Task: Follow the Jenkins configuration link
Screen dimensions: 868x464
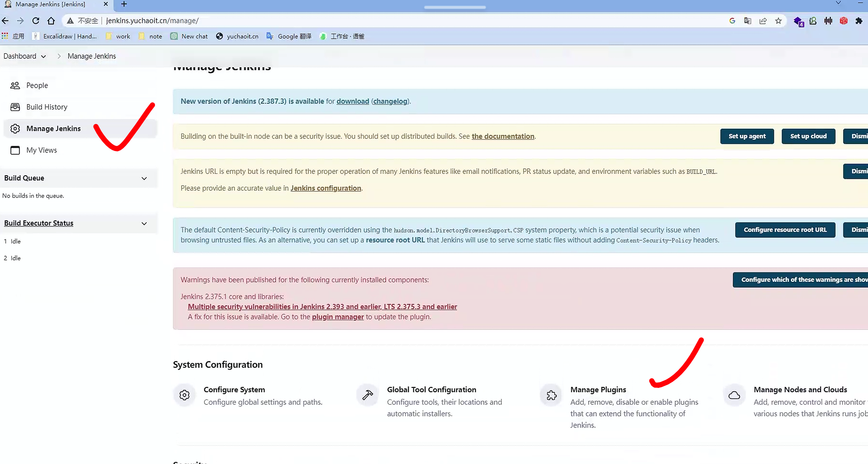Action: point(326,188)
